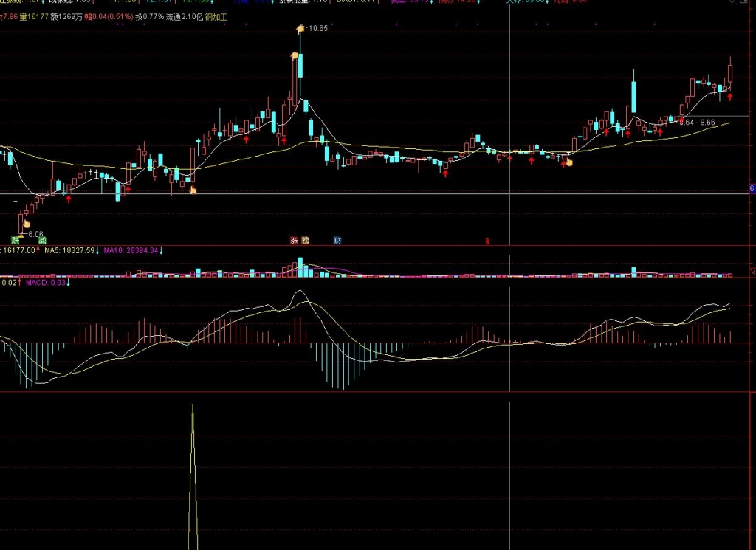This screenshot has width=756, height=550.
Task: Click the red $ dividend marker
Action: (x=487, y=241)
